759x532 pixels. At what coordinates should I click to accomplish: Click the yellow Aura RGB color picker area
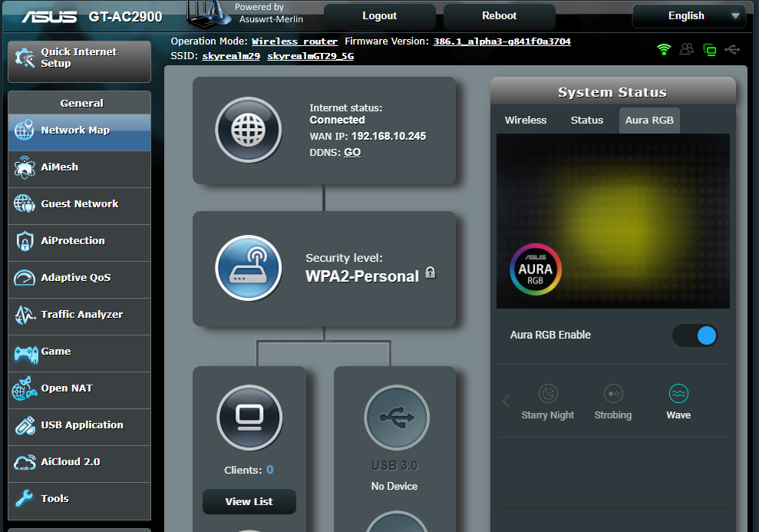613,221
